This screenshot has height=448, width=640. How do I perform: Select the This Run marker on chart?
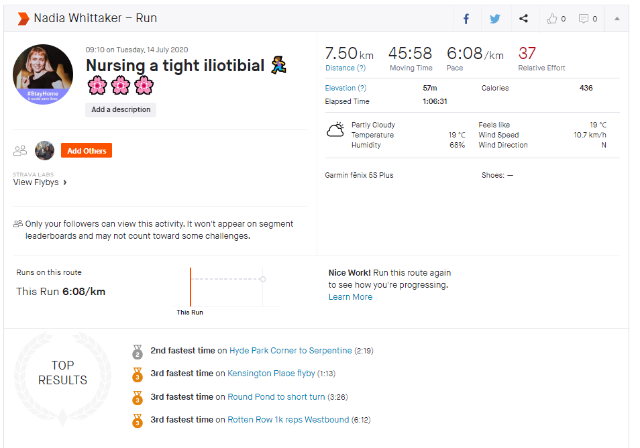190,287
